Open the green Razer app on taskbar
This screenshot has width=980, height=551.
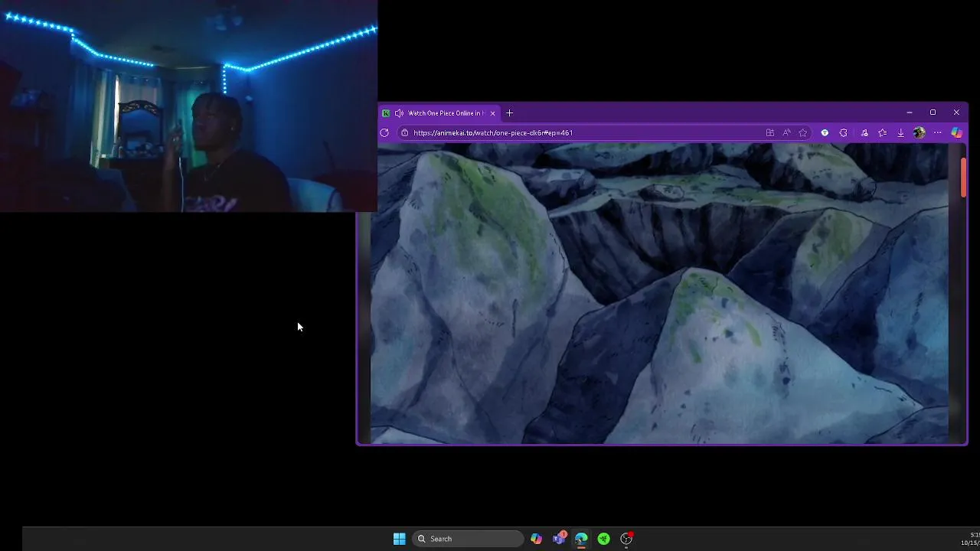pyautogui.click(x=603, y=539)
